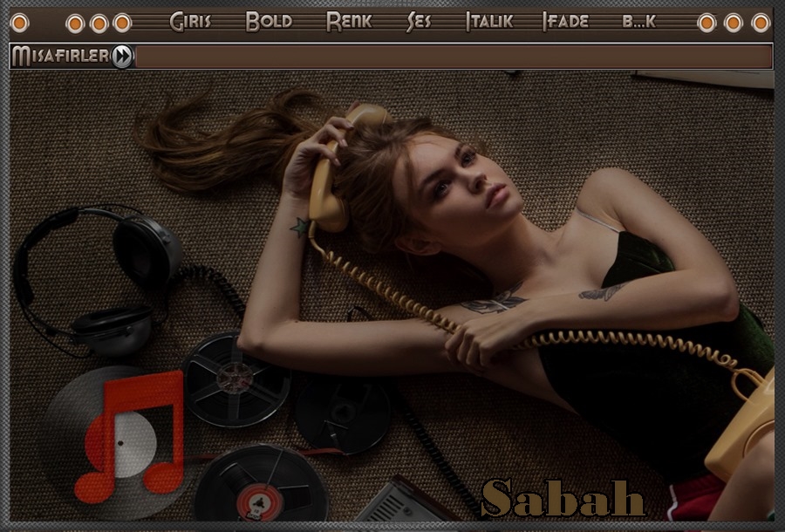Open the Renk color option
The image size is (785, 532).
point(349,22)
